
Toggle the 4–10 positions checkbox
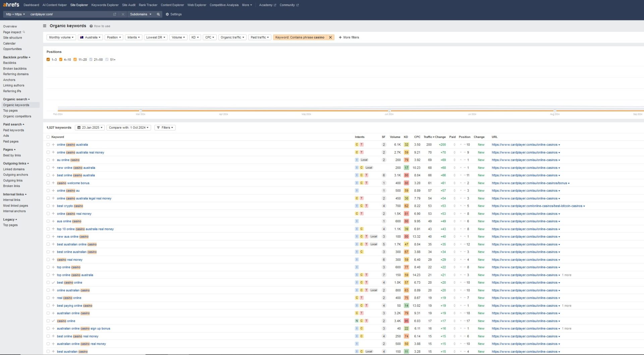pos(61,60)
